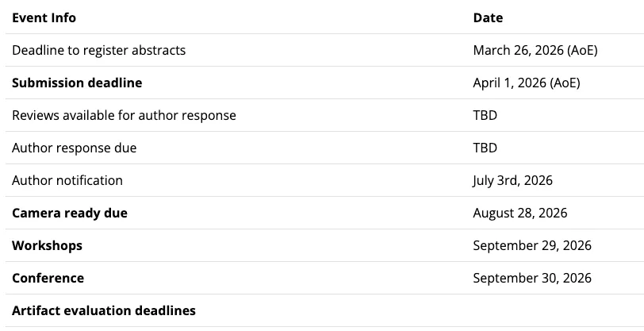
Task: Click the March 26, 2026 (AoE) date
Action: [x=535, y=50]
